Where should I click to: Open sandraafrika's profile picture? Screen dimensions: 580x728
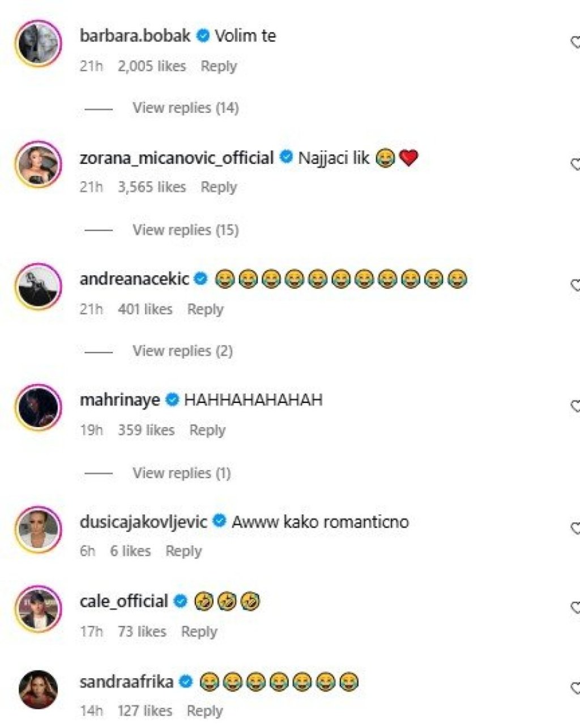tap(38, 689)
